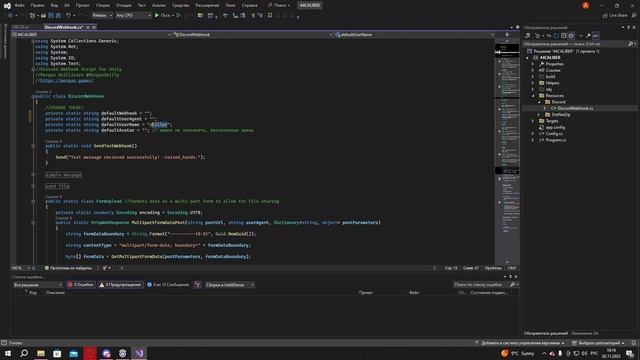Select DiscordWebhook.cs in Solution Explorer
Image resolution: width=640 pixels, height=360 pixels.
576,109
